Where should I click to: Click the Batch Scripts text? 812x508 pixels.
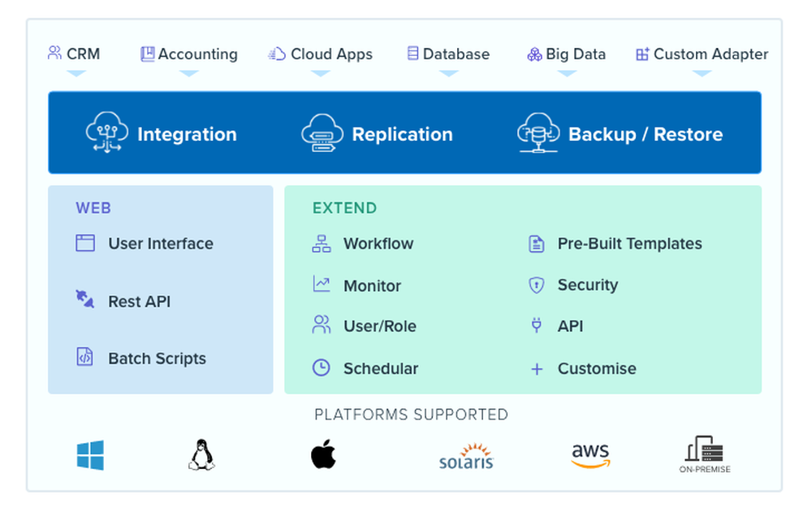157,359
